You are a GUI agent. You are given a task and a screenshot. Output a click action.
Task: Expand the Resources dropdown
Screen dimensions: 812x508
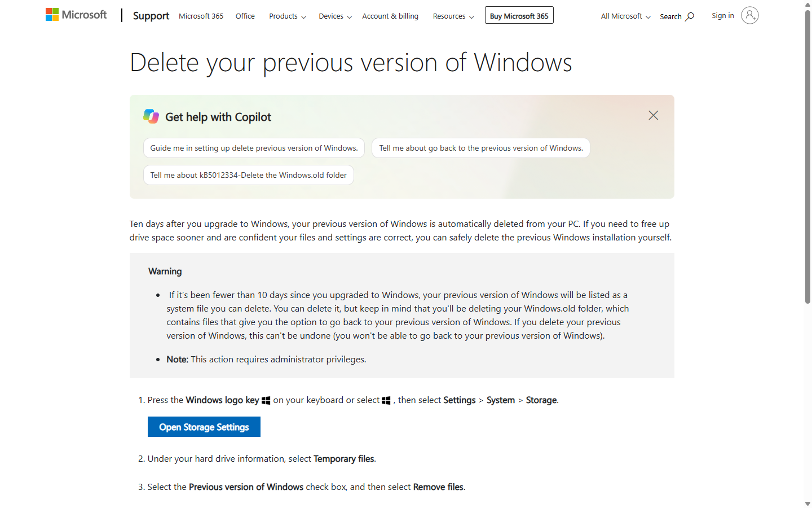coord(453,16)
